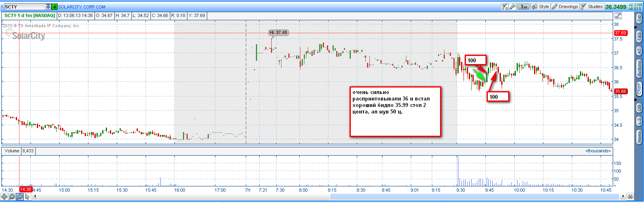Click the <thousands> volume units label
Image resolution: width=644 pixels, height=203 pixels.
(x=598, y=151)
